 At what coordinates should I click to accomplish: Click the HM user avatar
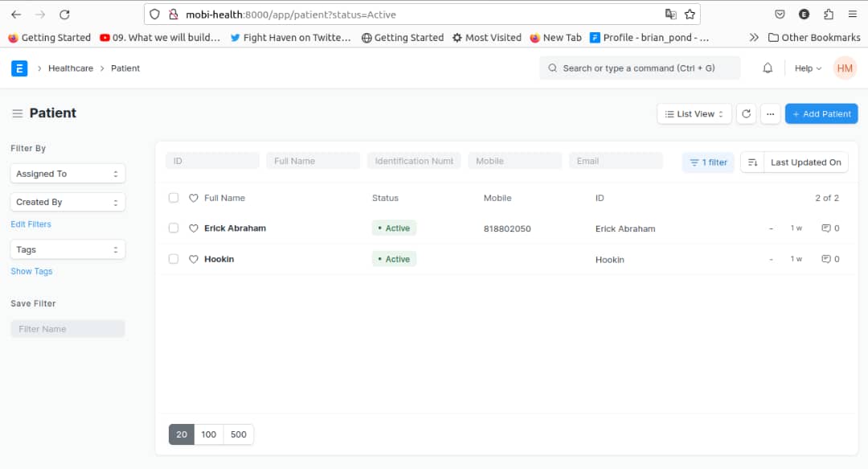(845, 68)
